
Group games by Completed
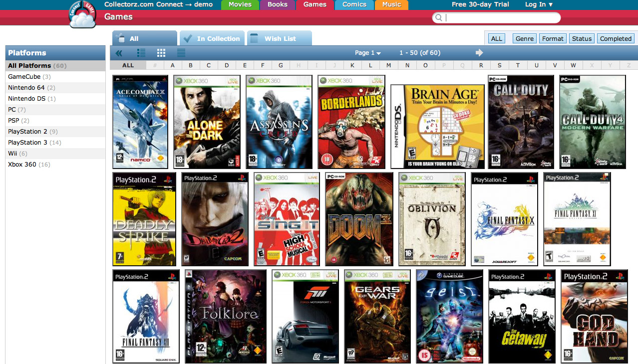click(x=616, y=38)
